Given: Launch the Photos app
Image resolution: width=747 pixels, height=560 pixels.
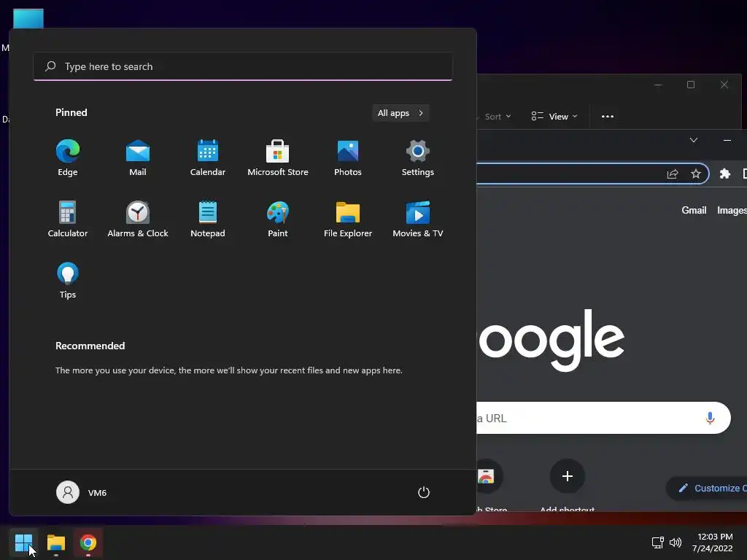Looking at the screenshot, I should point(348,158).
